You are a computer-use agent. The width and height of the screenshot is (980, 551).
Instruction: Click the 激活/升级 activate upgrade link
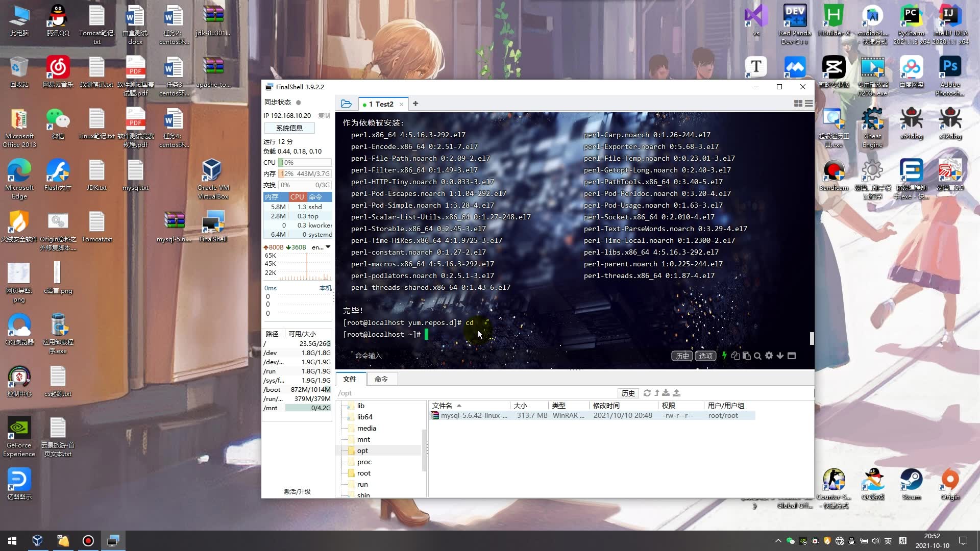[x=297, y=491]
